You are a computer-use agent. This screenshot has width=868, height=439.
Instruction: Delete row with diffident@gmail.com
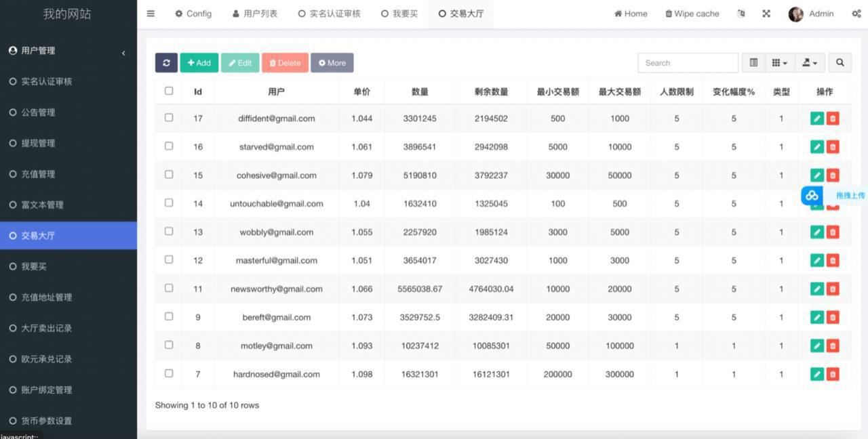(x=833, y=119)
